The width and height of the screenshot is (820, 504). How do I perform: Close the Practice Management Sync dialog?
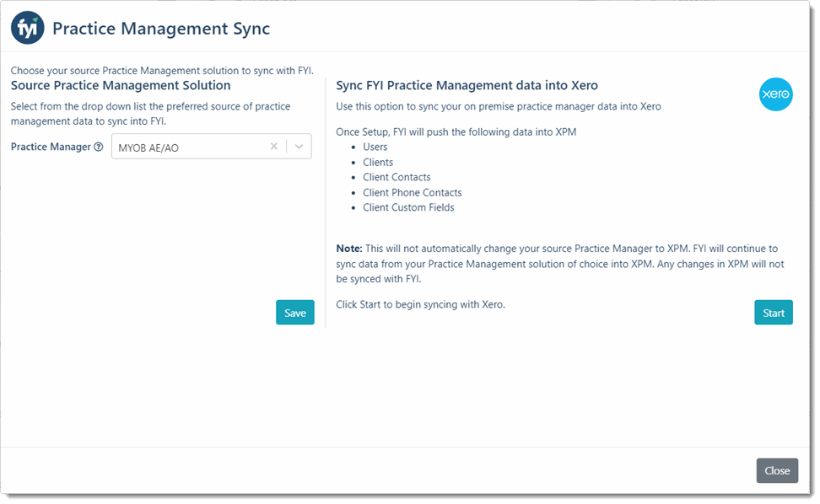(776, 470)
